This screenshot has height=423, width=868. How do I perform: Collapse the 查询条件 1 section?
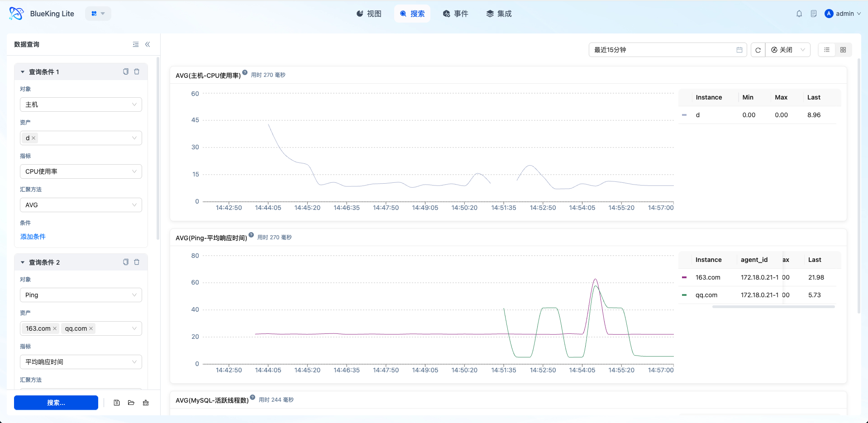(x=23, y=72)
